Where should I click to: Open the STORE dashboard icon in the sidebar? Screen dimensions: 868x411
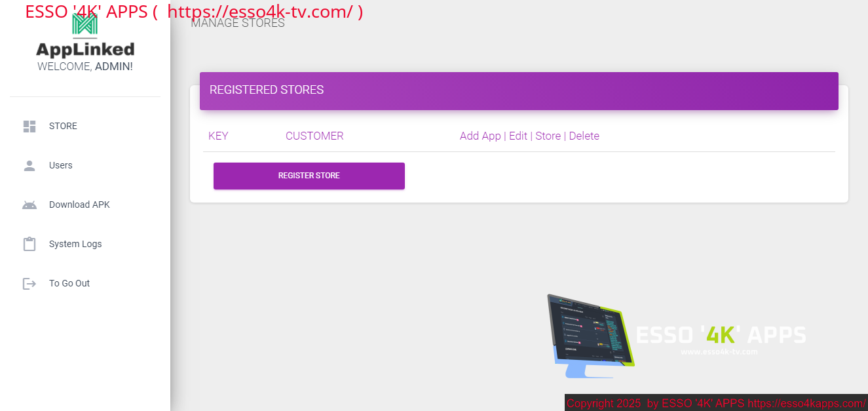tap(29, 127)
